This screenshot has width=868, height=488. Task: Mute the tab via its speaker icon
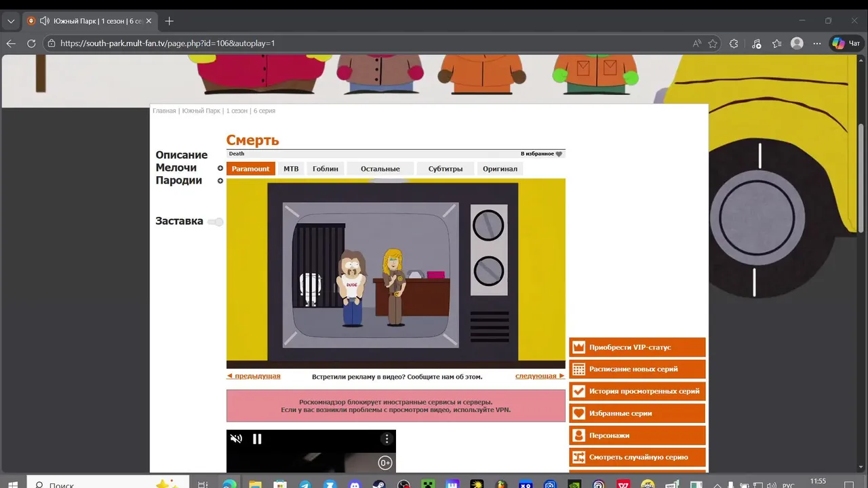pos(45,21)
